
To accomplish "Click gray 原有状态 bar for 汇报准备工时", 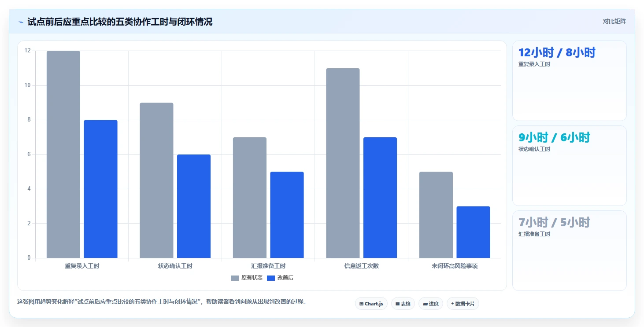I will point(250,198).
